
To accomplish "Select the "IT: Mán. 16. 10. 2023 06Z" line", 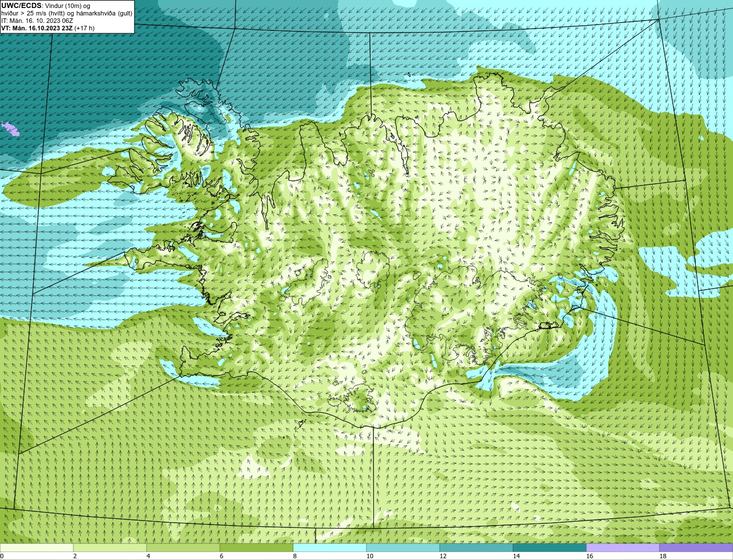I will click(x=37, y=21).
